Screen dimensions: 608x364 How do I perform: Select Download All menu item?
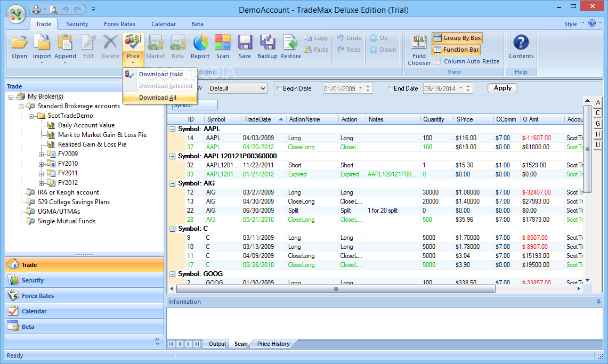click(x=160, y=98)
